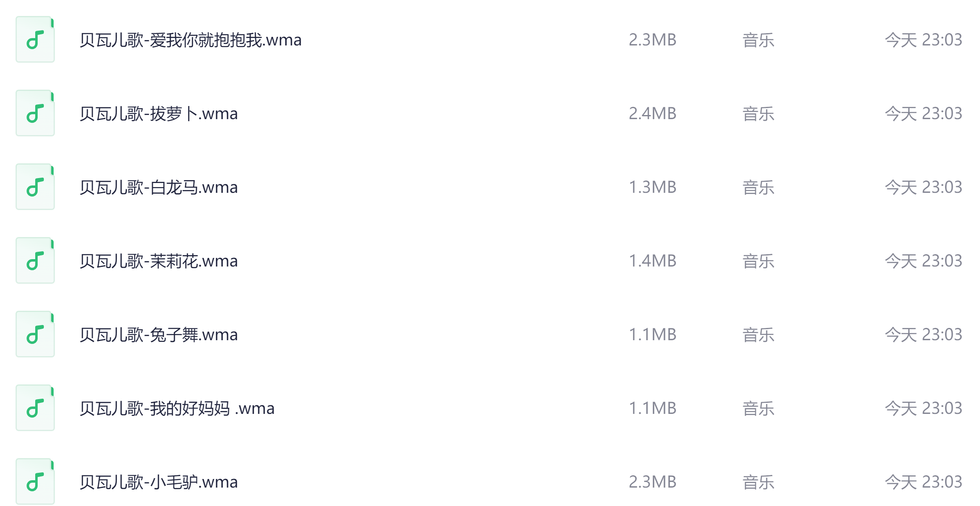The image size is (980, 506).
Task: Click the 1.1MB size of 兔子舞
Action: [653, 334]
